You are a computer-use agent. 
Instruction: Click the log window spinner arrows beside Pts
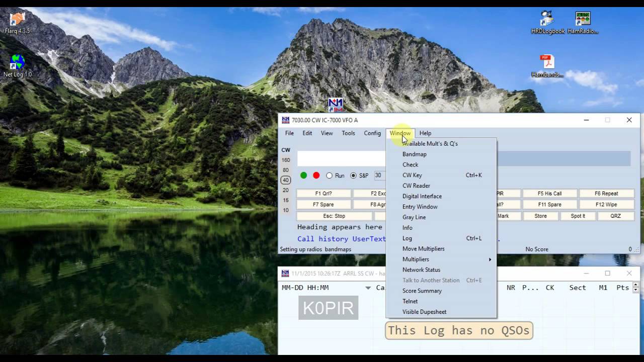point(635,288)
